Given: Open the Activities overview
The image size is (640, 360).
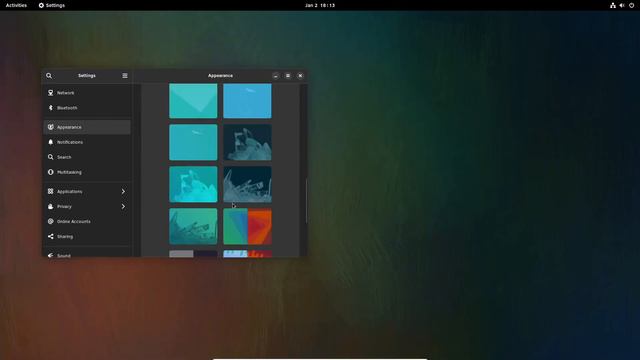Looking at the screenshot, I should click(x=16, y=5).
